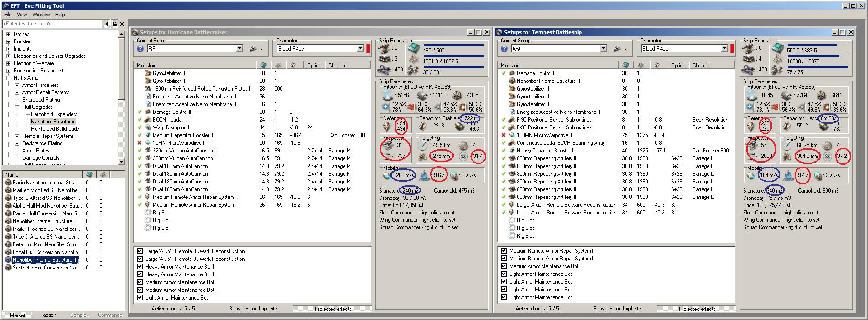Click the 100MN MicroWarpdrive II module icon

512,135
